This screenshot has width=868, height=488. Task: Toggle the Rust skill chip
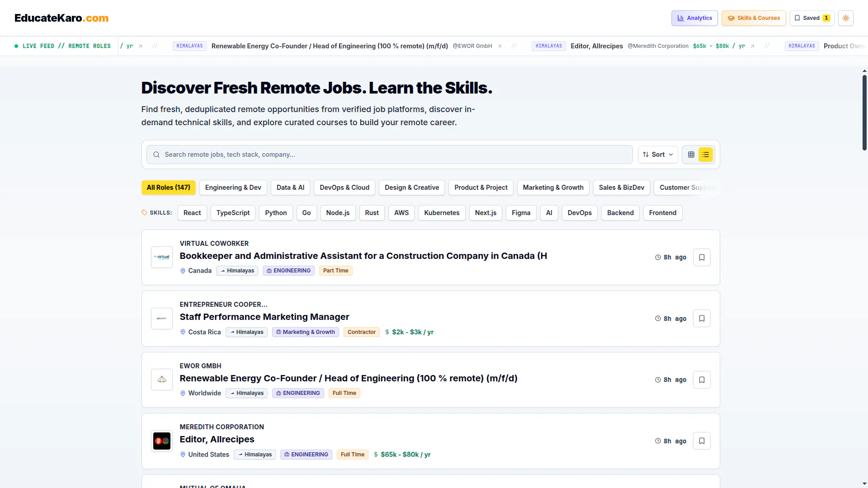[x=372, y=213]
